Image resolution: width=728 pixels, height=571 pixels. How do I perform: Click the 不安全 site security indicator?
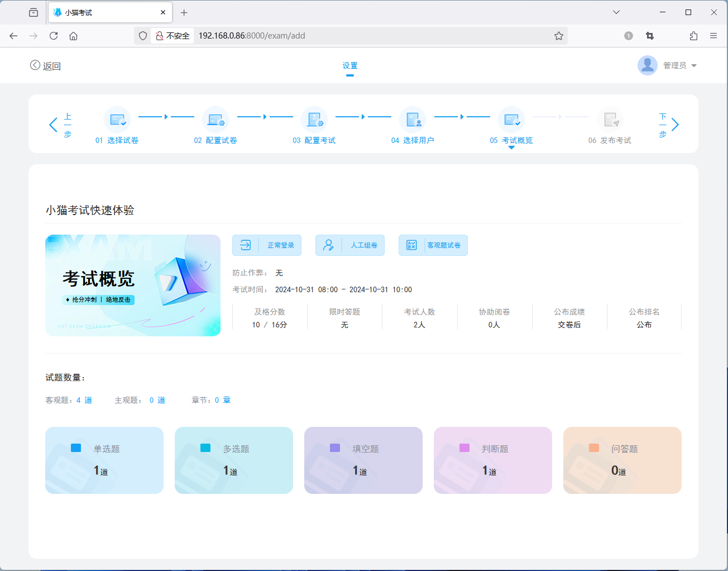(x=173, y=36)
